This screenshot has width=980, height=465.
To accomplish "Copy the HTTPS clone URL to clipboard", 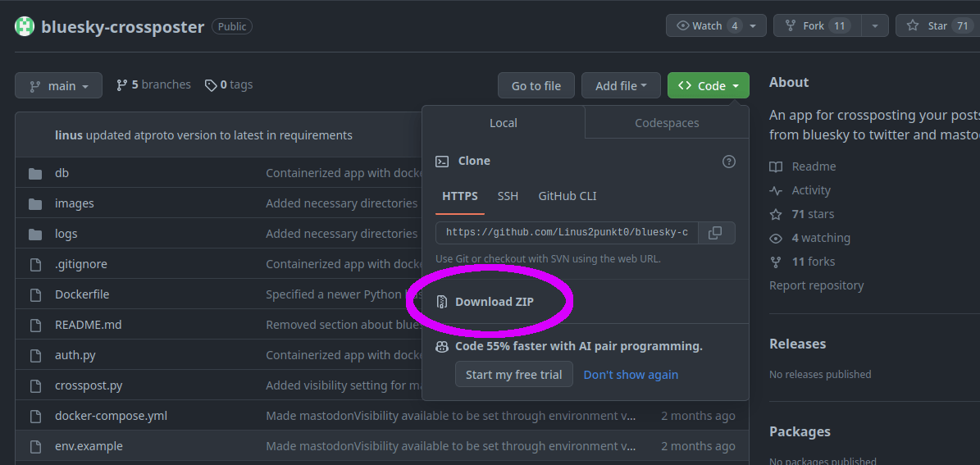I will coord(715,233).
